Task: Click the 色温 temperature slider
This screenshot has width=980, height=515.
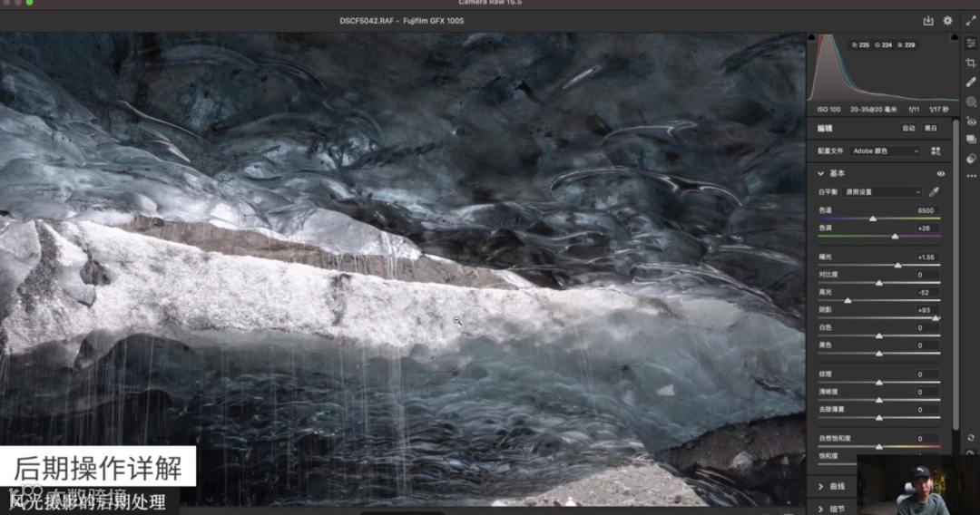Action: tap(879, 219)
